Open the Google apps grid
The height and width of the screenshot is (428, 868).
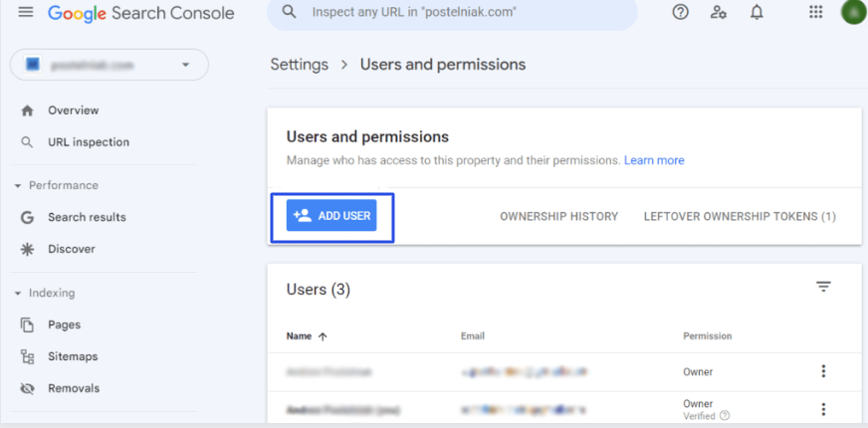coord(816,13)
